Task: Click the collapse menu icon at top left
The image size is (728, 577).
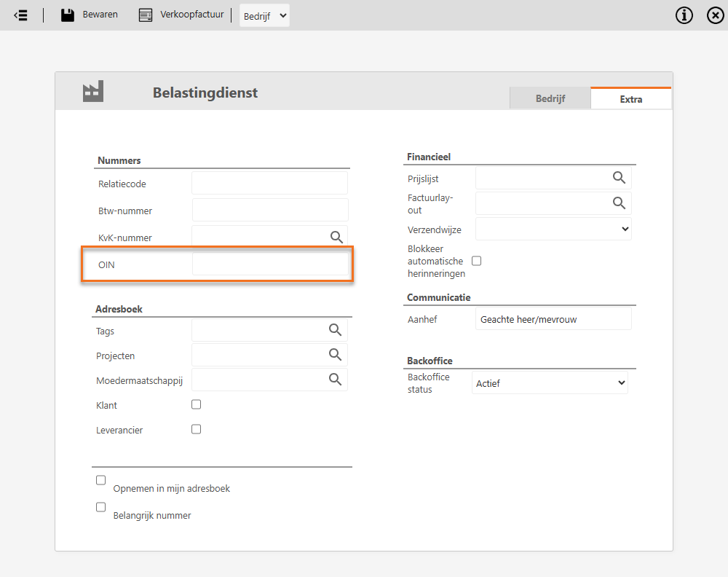Action: click(x=20, y=15)
